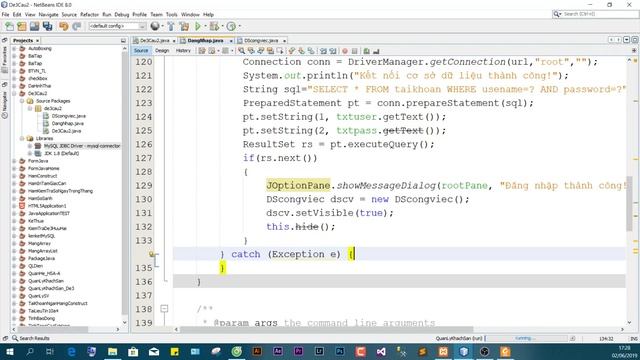Click the NetBeans cube icon in taskbar

464,351
